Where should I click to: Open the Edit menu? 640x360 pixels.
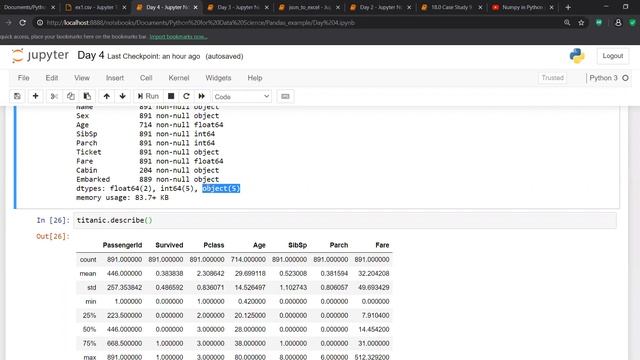pyautogui.click(x=51, y=78)
